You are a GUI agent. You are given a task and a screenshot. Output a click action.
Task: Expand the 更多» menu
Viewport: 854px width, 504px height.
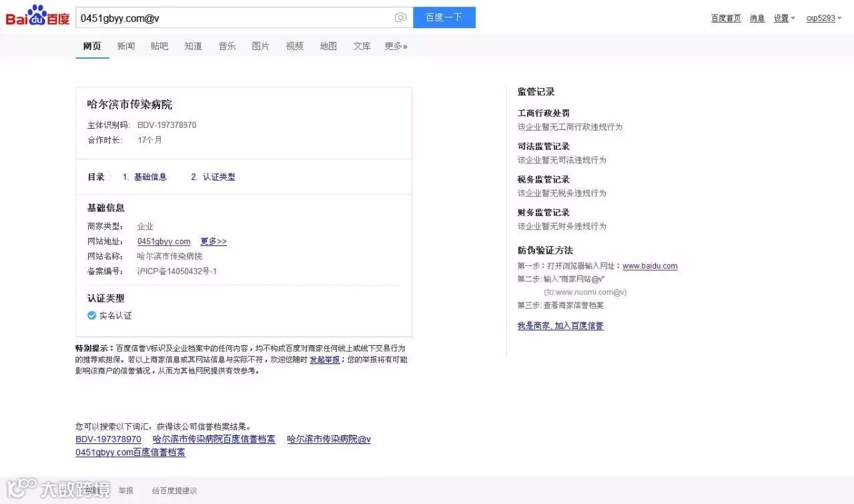click(x=396, y=46)
